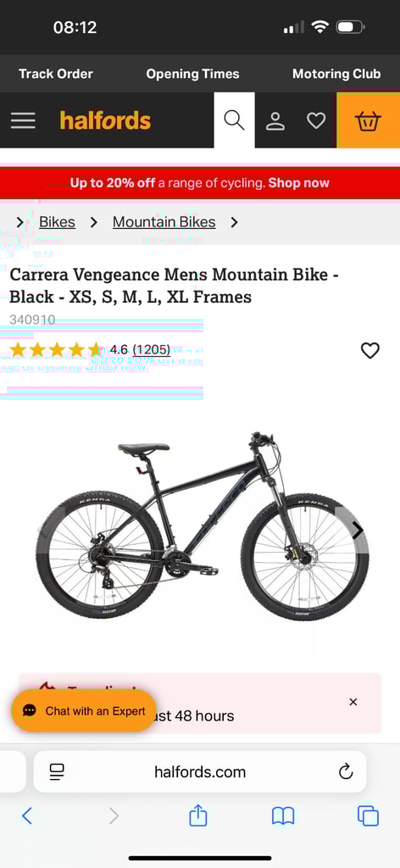Open the shopping basket
Screen dimensions: 400x868
click(368, 120)
